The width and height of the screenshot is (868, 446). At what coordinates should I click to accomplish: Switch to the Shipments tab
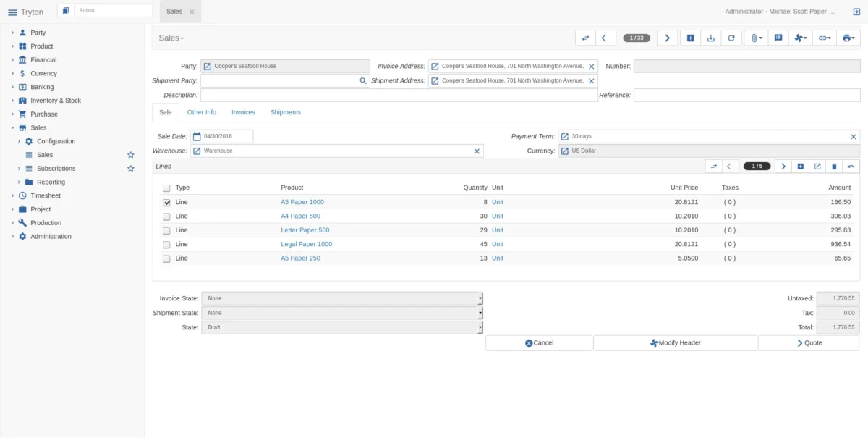pos(286,112)
